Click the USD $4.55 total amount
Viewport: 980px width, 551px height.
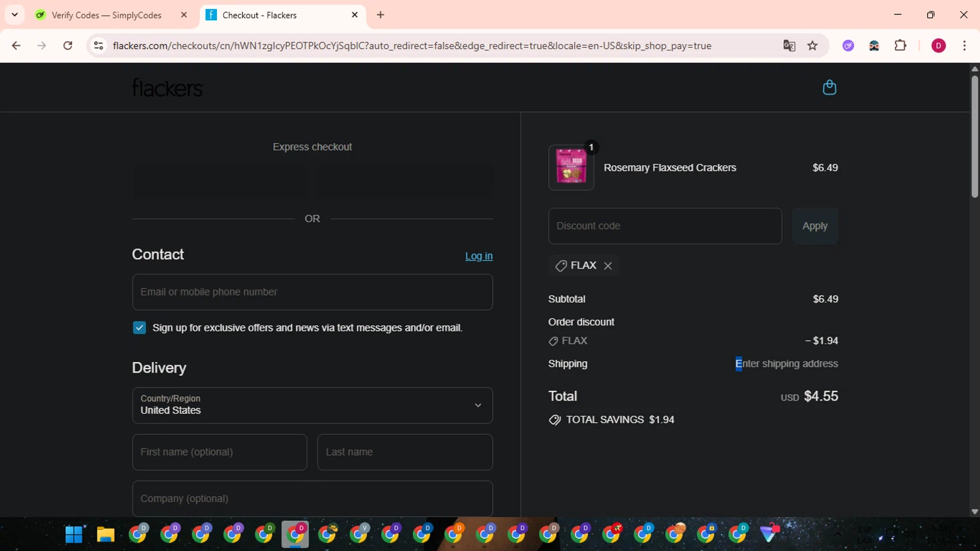tap(809, 397)
